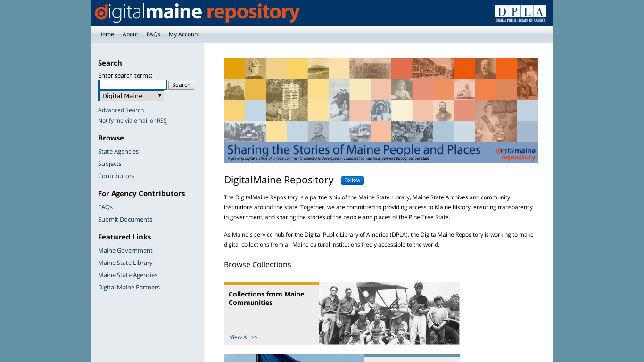The image size is (644, 362).
Task: Click the DigitalMaine Repository logo
Action: [197, 13]
